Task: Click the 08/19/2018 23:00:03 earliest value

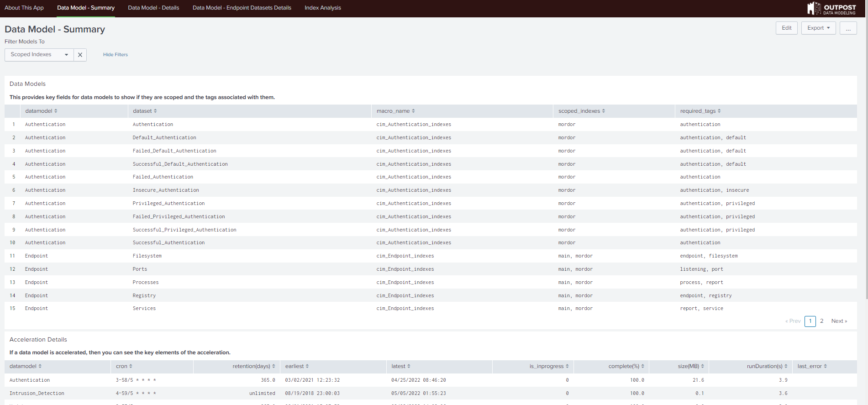Action: [312, 393]
